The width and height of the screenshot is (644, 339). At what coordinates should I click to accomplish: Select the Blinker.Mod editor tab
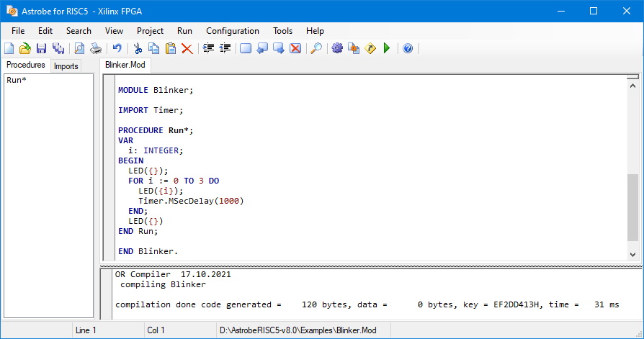(x=125, y=65)
